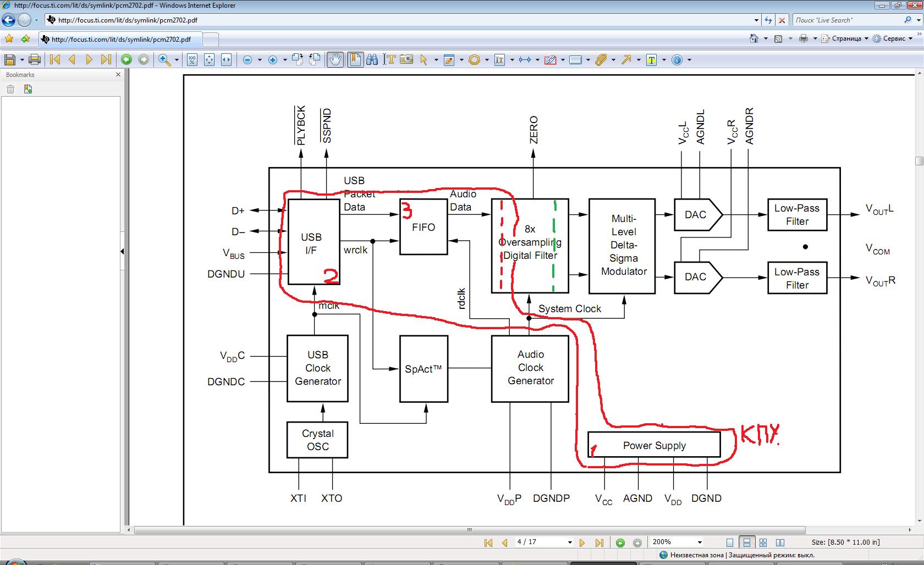Open the page number 4 / 17 dropdown
The height and width of the screenshot is (565, 924).
point(569,542)
